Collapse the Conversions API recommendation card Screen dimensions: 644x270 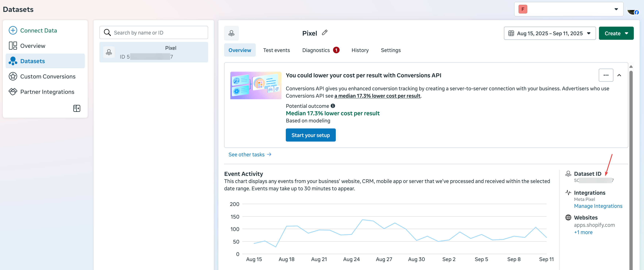[x=619, y=75]
